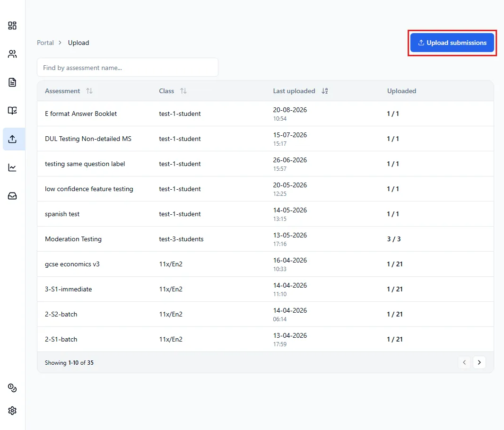Open the Moderation Testing row
The height and width of the screenshot is (430, 504).
[x=265, y=239]
